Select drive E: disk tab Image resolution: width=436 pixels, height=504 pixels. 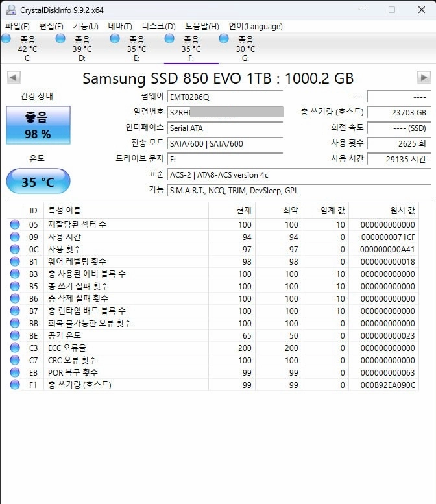137,49
